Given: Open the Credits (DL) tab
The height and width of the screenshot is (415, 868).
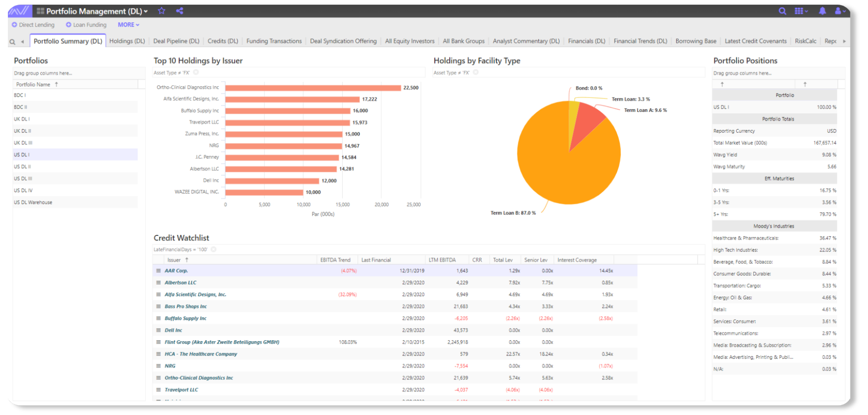Looking at the screenshot, I should (x=223, y=41).
